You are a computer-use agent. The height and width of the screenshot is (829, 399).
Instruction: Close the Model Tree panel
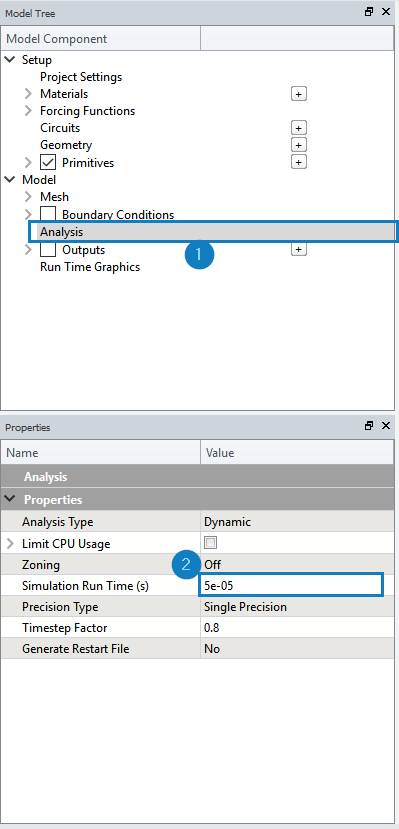(x=385, y=12)
